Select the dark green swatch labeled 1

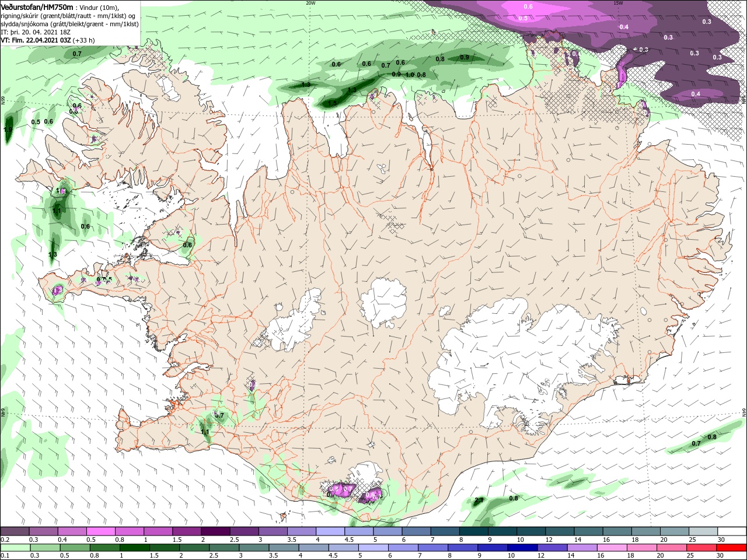click(135, 548)
